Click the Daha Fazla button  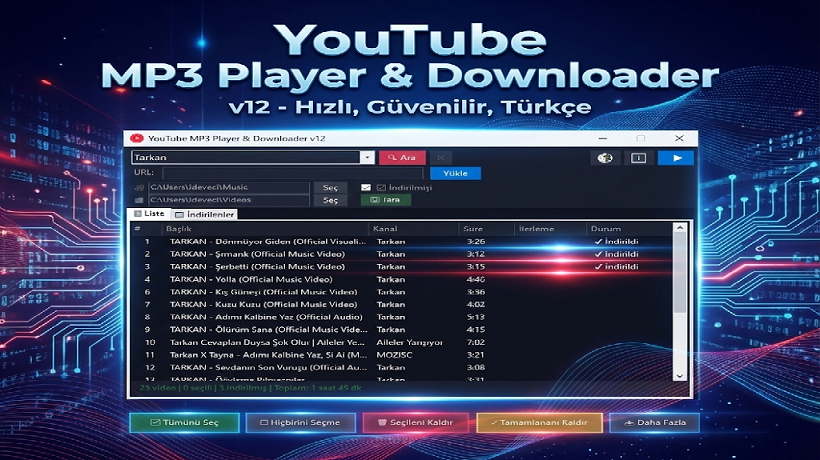(x=654, y=422)
